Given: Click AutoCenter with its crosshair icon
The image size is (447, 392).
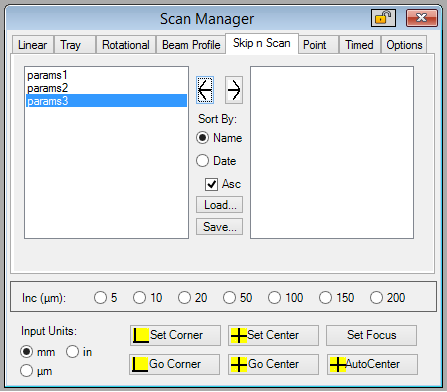Looking at the screenshot, I should tap(372, 364).
